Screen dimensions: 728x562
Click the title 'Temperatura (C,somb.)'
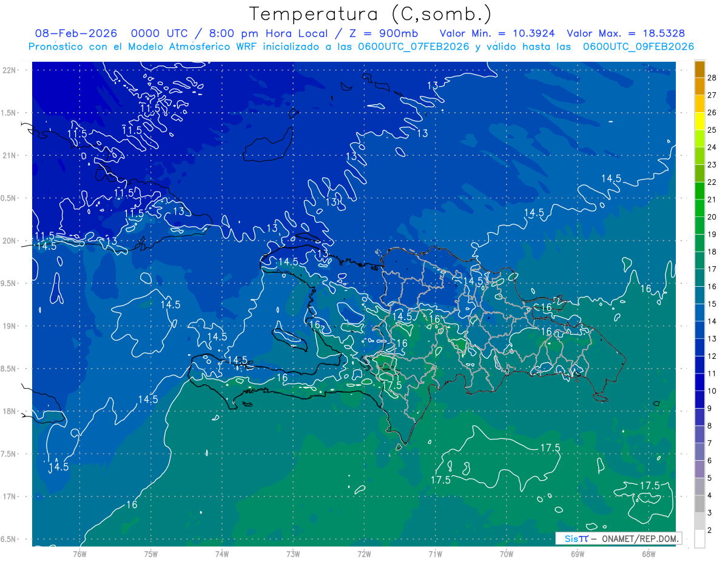369,14
